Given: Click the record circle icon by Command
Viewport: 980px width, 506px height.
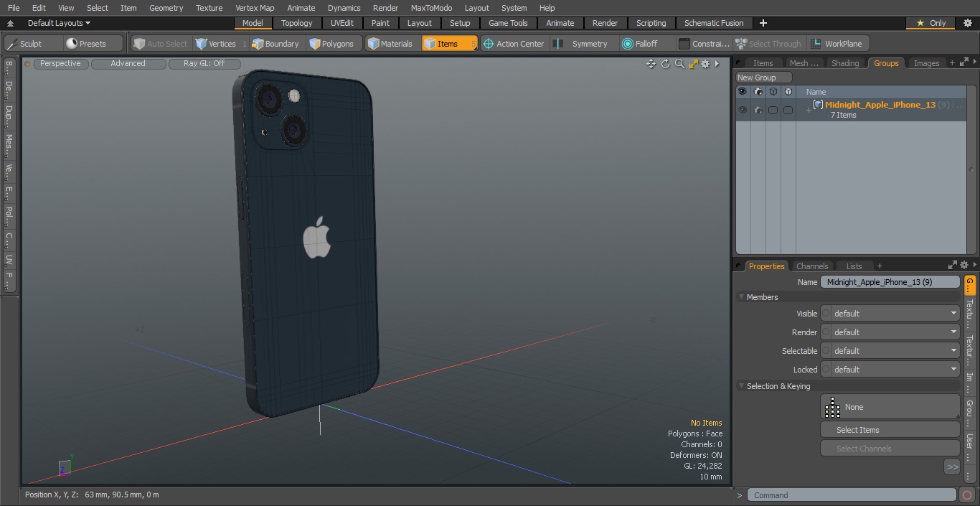Looking at the screenshot, I should click(967, 495).
